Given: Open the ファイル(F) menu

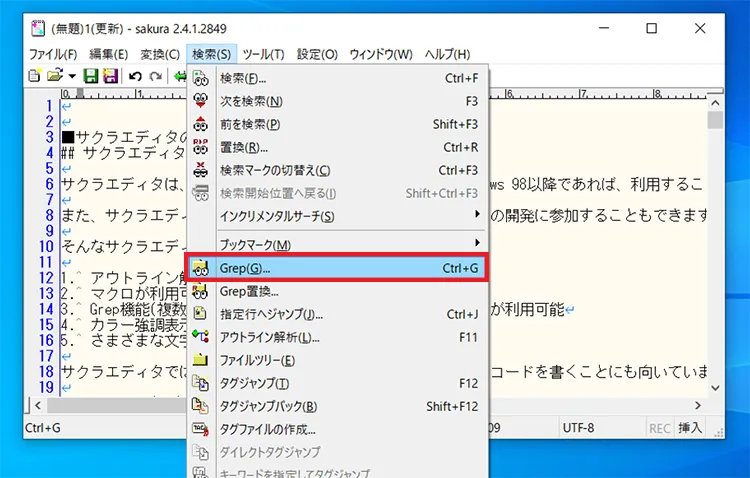Looking at the screenshot, I should coord(53,54).
